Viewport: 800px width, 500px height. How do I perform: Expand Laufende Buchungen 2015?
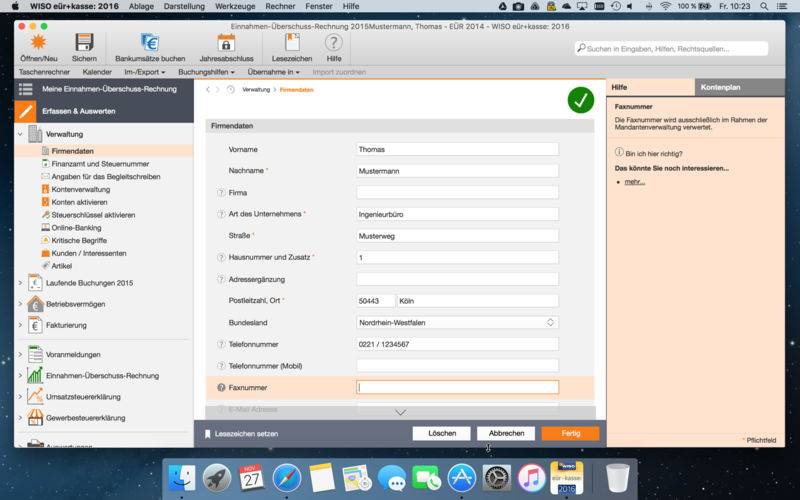click(x=20, y=283)
